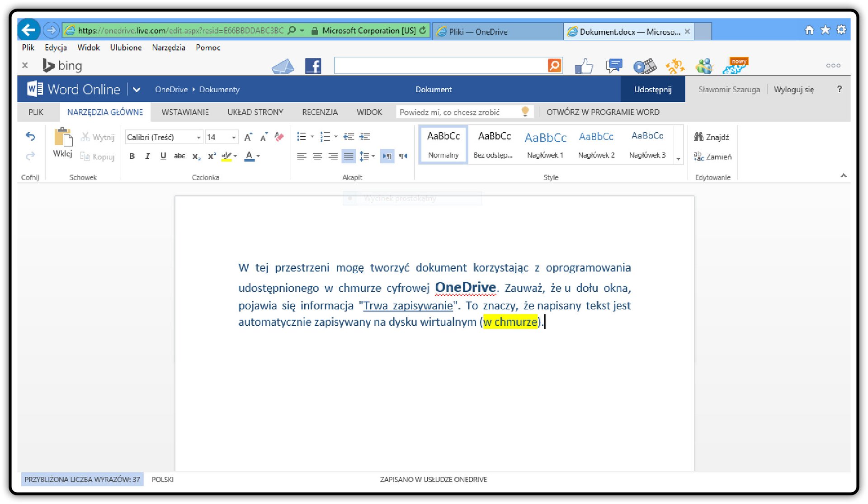Screen dimensions: 868x504
Task: Click the orange Bing search button
Action: [x=554, y=66]
